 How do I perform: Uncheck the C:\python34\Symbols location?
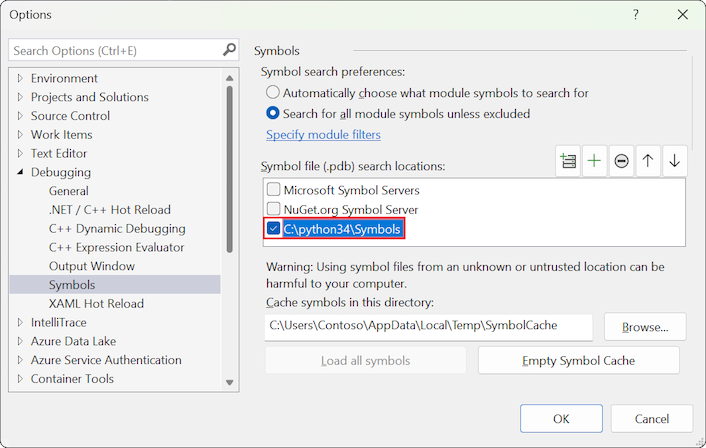tap(273, 229)
